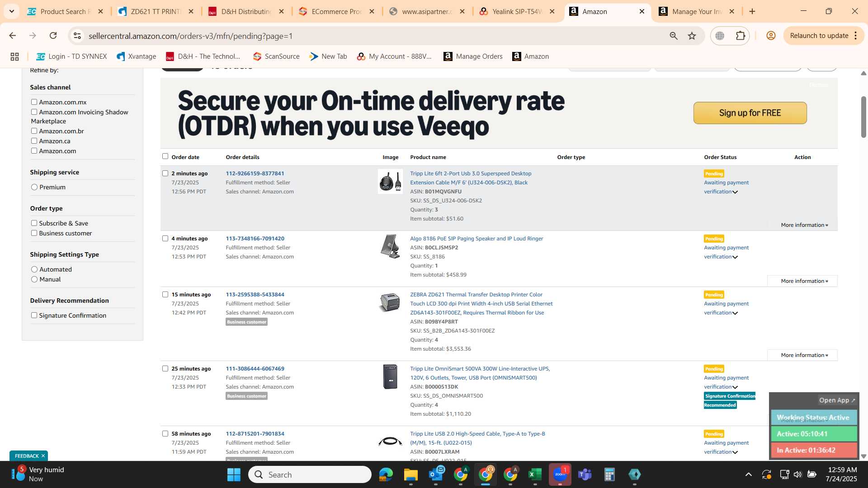Screen dimensions: 868x488
Task: Open the tab search chevron button
Action: pyautogui.click(x=12, y=11)
